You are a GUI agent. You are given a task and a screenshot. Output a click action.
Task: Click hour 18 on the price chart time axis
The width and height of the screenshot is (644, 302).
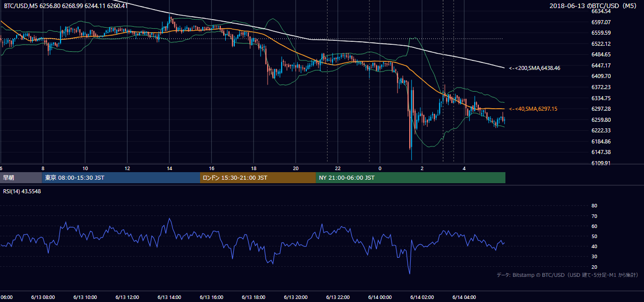coord(253,168)
